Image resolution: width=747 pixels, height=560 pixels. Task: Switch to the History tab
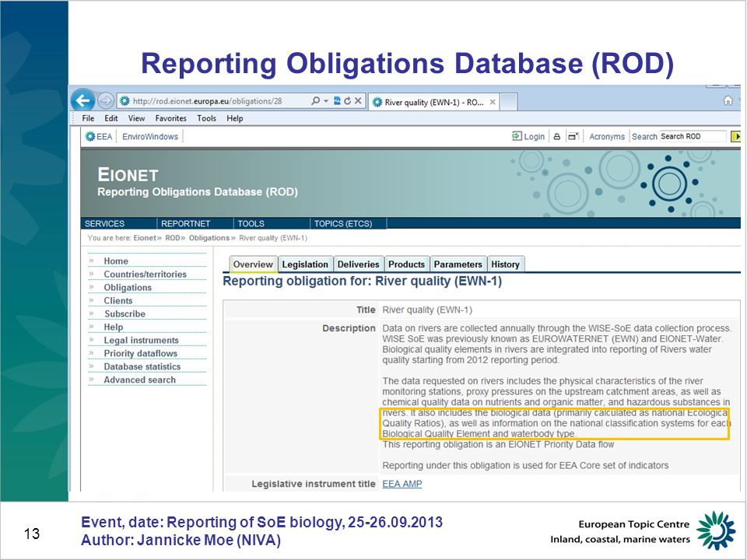click(506, 264)
